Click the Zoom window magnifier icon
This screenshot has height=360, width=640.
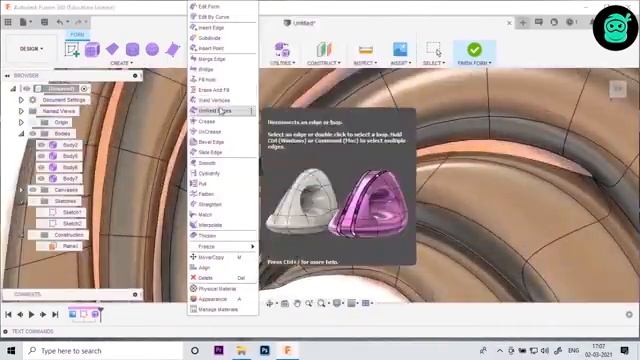coord(322,303)
